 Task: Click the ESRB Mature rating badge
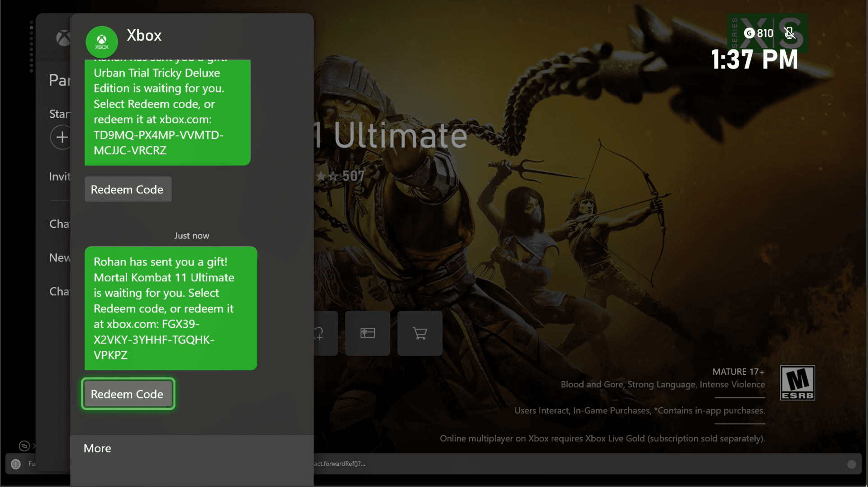(x=798, y=383)
